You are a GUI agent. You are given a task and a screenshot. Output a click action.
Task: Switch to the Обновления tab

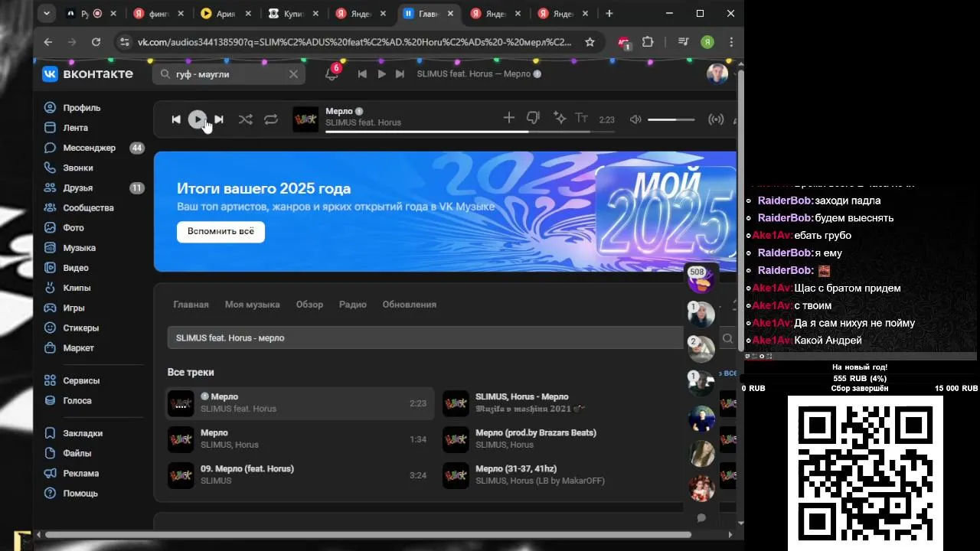coord(410,305)
